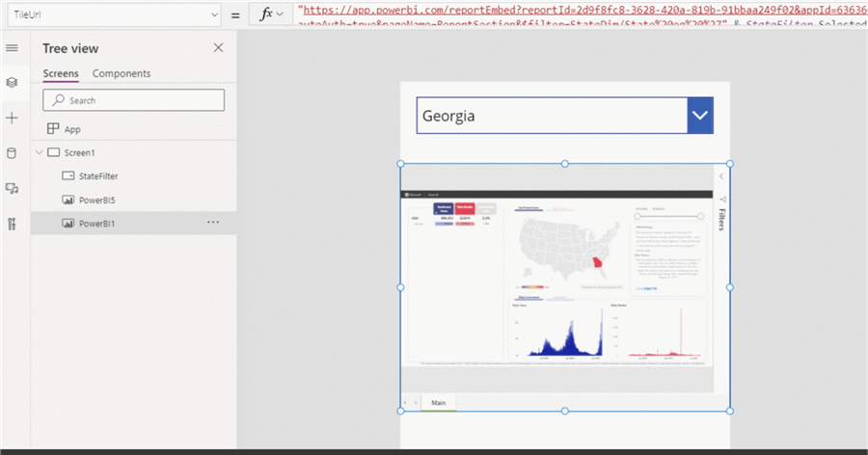Open the hamburger menu in left rail
Viewport: 868px width, 455px height.
click(x=12, y=48)
